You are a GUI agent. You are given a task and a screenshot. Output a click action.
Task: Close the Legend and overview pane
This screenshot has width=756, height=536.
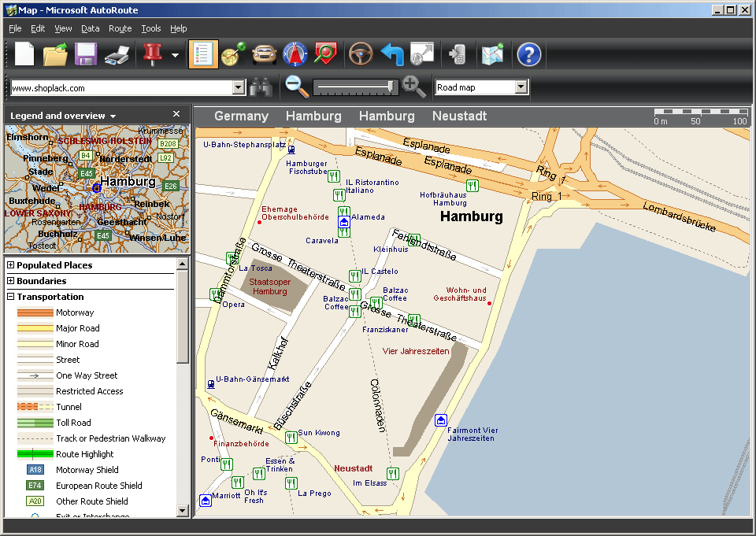(x=176, y=114)
